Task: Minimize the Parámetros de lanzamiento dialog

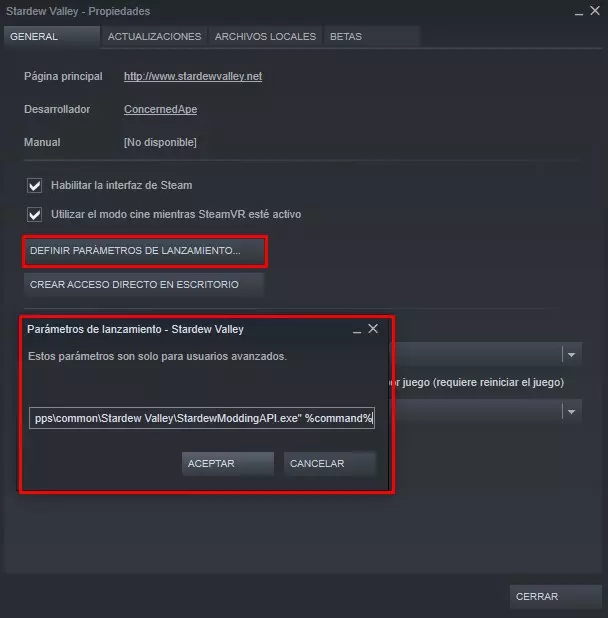Action: [x=357, y=330]
